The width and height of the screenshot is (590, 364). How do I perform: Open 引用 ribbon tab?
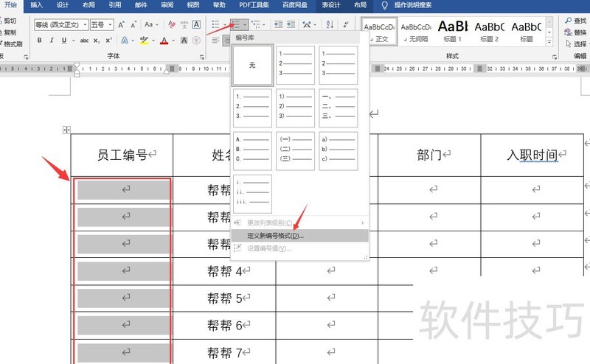115,5
